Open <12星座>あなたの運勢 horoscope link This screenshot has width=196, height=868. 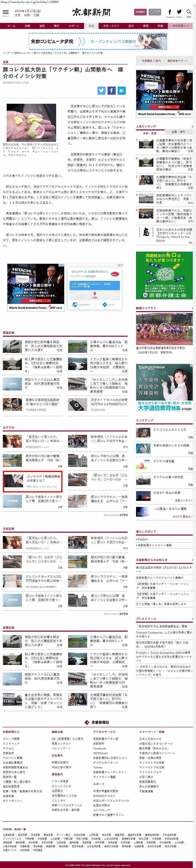(170, 509)
